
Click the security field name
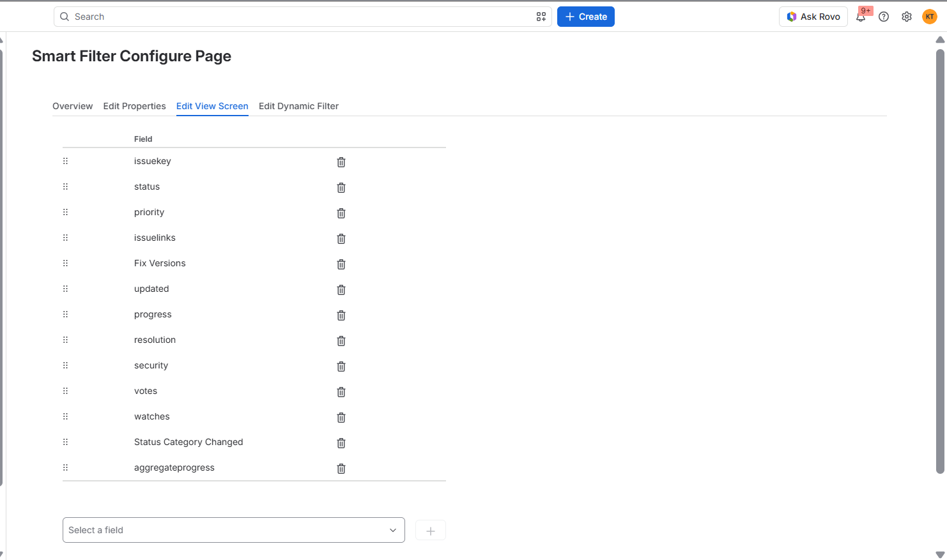pyautogui.click(x=151, y=365)
